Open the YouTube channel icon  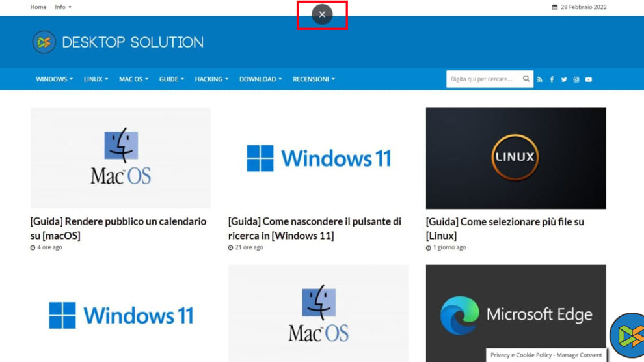(589, 79)
